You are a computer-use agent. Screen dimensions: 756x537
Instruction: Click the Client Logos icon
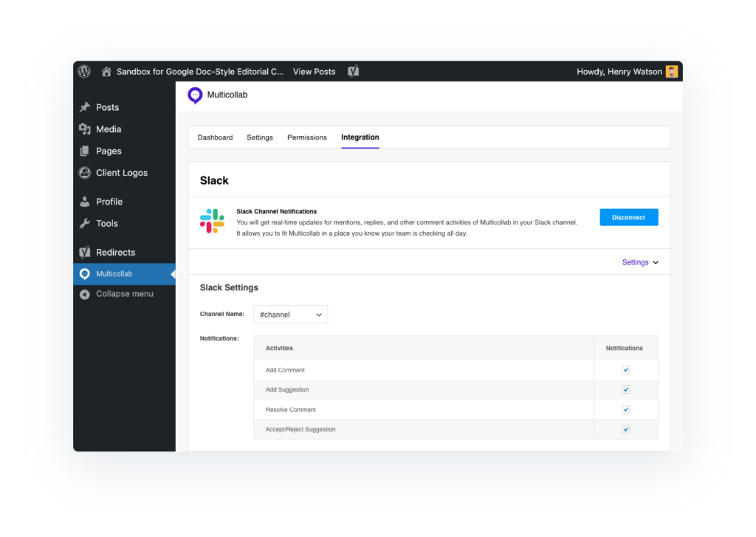click(x=85, y=173)
